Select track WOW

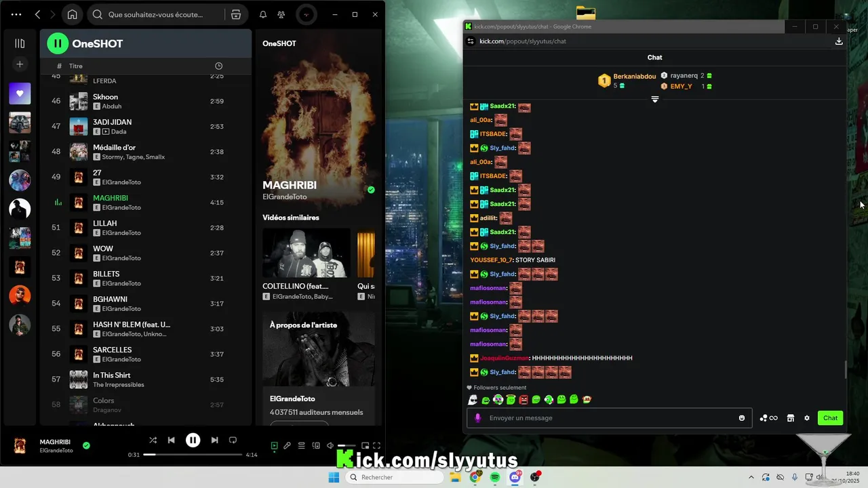[x=146, y=253]
